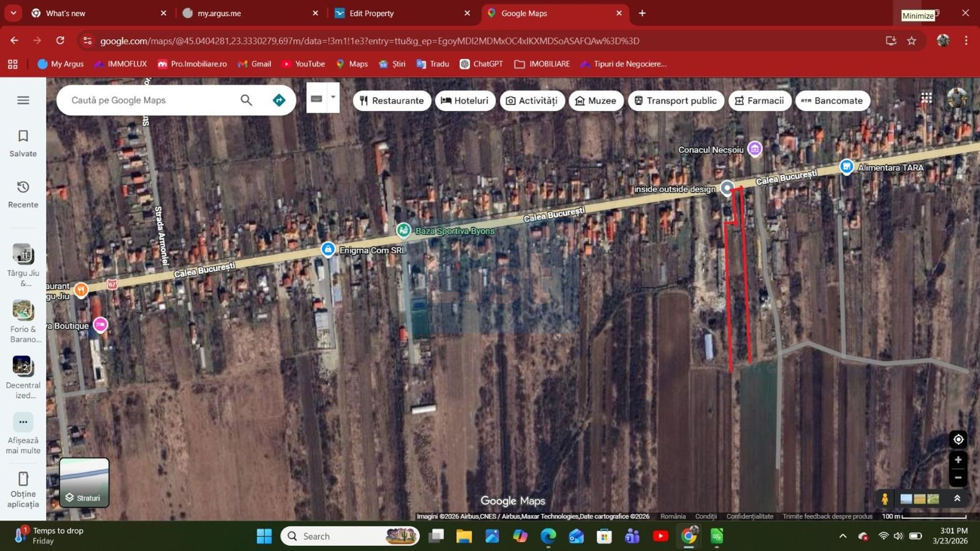980x551 pixels.
Task: Toggle Restaurante filter chip
Action: 391,101
